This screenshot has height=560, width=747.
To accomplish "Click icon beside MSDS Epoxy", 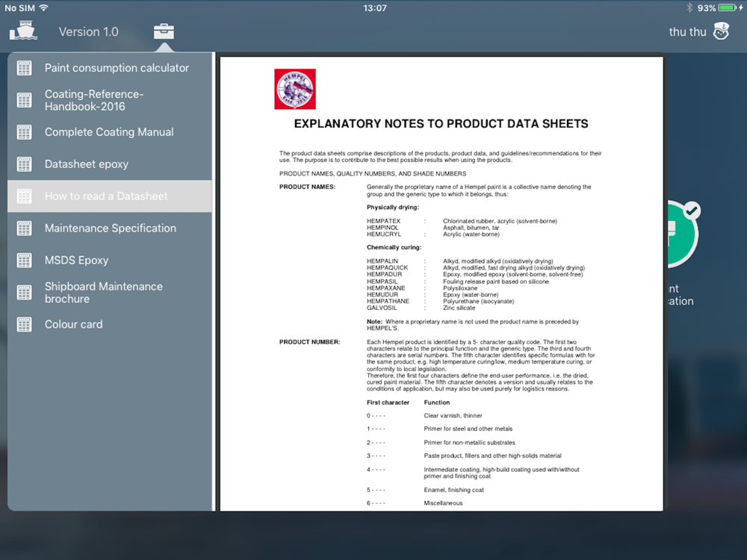I will click(x=25, y=260).
